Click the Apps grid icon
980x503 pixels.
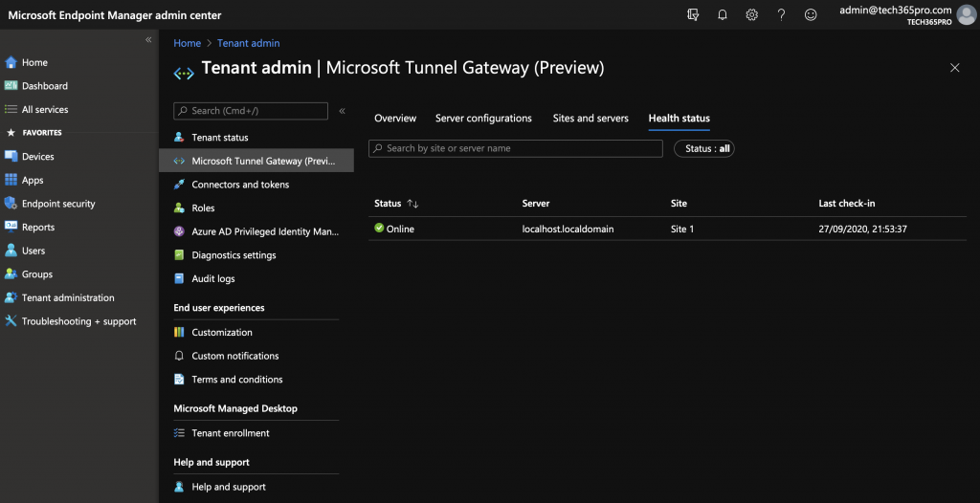[x=11, y=180]
